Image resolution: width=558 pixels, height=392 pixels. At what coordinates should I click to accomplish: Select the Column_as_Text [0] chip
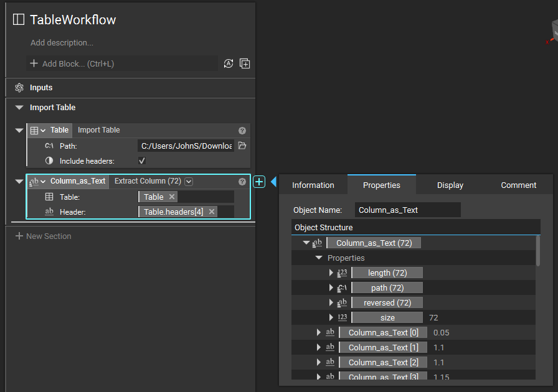[383, 333]
